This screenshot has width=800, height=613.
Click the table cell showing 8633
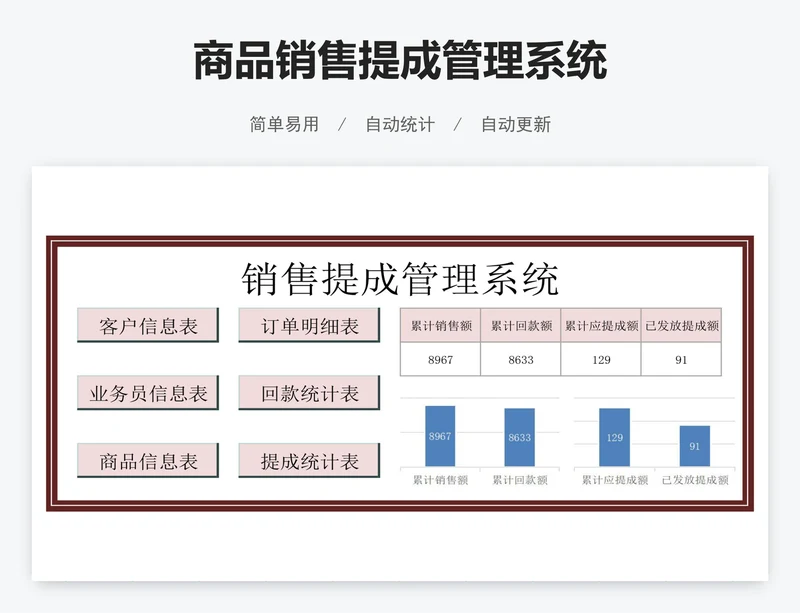[x=520, y=359]
